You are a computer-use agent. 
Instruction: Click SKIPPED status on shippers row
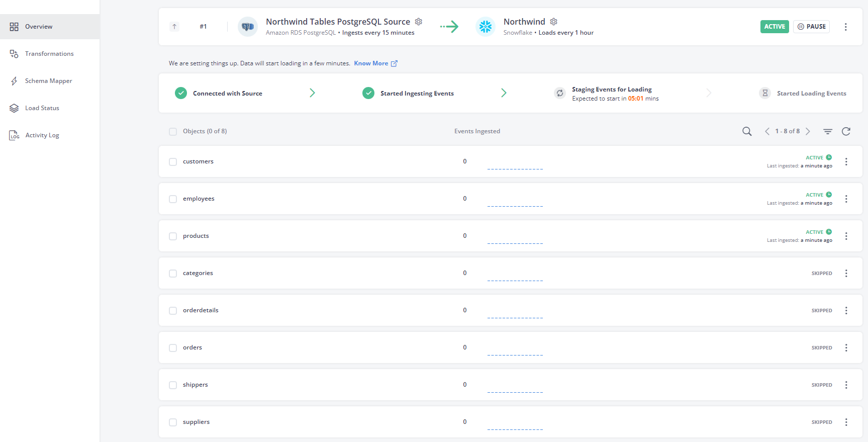pyautogui.click(x=822, y=385)
